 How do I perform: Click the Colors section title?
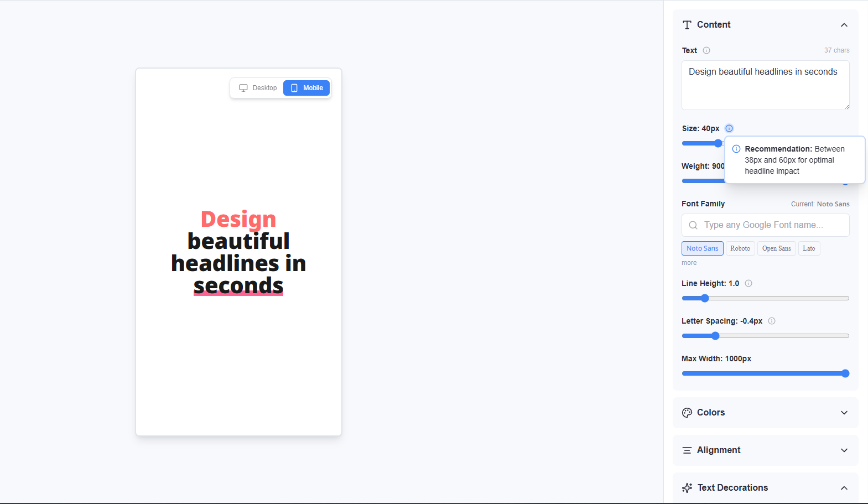711,413
